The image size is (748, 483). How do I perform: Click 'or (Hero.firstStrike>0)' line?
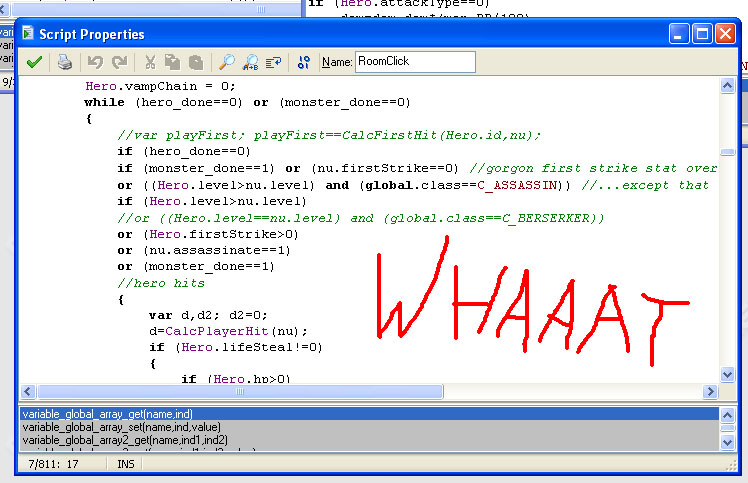(208, 234)
